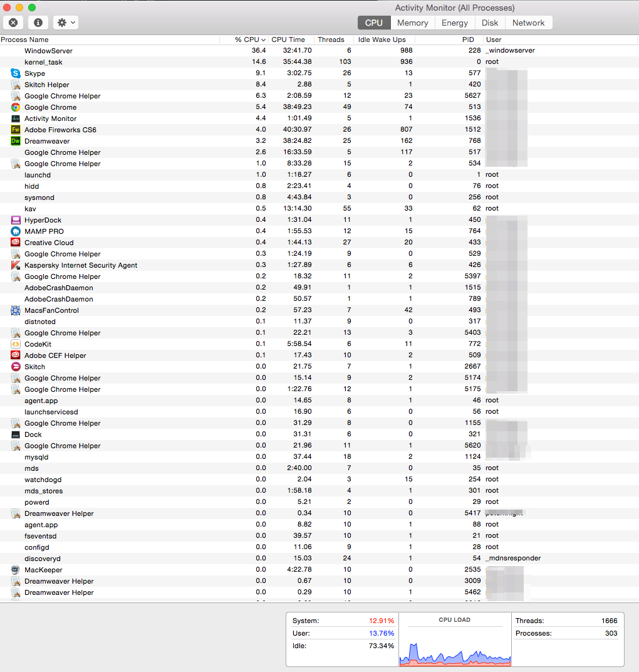Select the kav process name
Image resolution: width=639 pixels, height=672 pixels.
pos(30,209)
